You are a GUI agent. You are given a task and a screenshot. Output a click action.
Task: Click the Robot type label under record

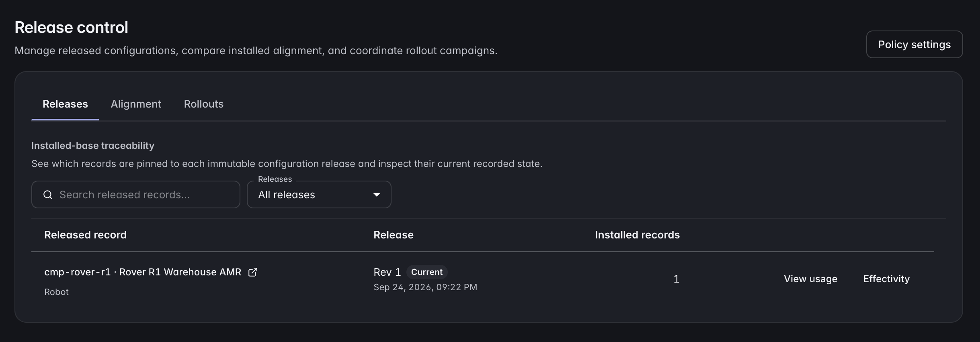point(56,292)
